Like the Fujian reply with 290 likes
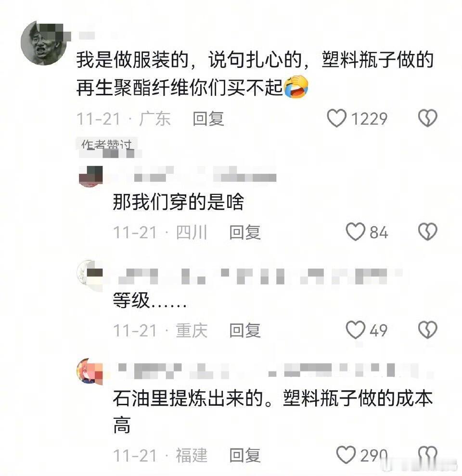This screenshot has height=476, width=462. pyautogui.click(x=346, y=455)
